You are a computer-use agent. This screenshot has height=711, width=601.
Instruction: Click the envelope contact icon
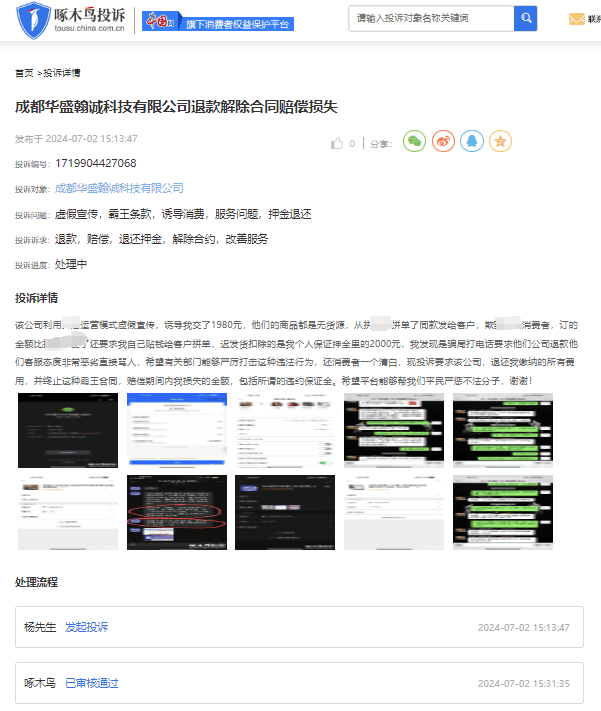(x=577, y=19)
